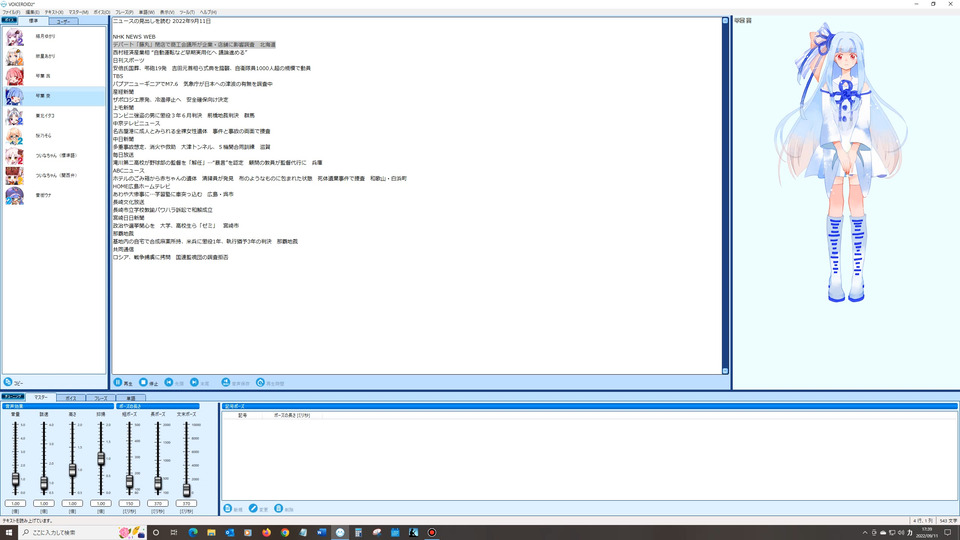Open the マスター(M) menu
The image size is (960, 540).
point(78,12)
